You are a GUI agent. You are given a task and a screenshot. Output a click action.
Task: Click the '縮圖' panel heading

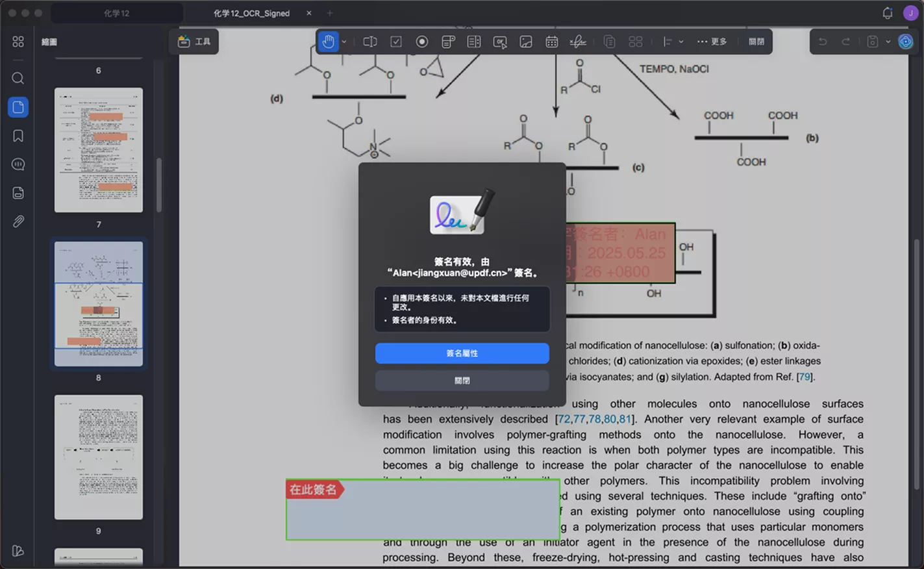click(49, 42)
